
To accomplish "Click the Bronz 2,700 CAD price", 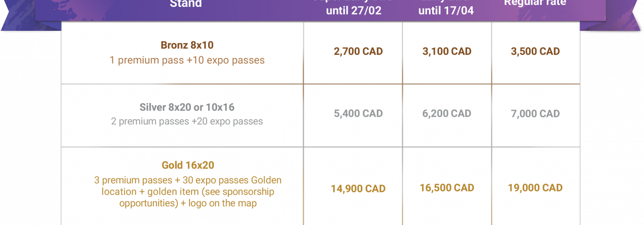I will click(358, 52).
